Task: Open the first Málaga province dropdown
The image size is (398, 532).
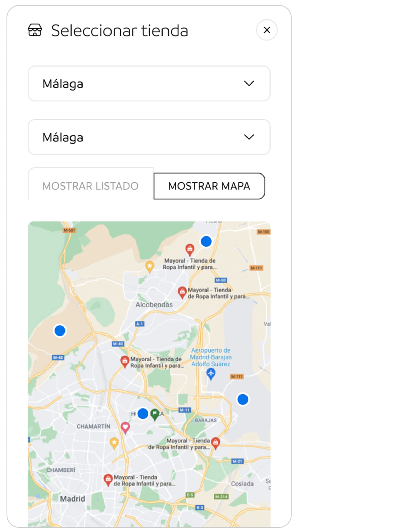Action: 149,84
